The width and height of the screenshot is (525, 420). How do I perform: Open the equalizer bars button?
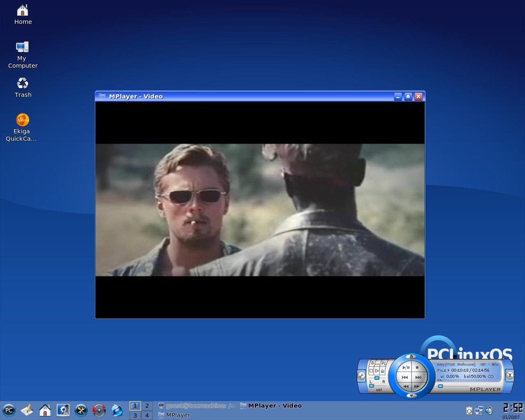coord(382,371)
